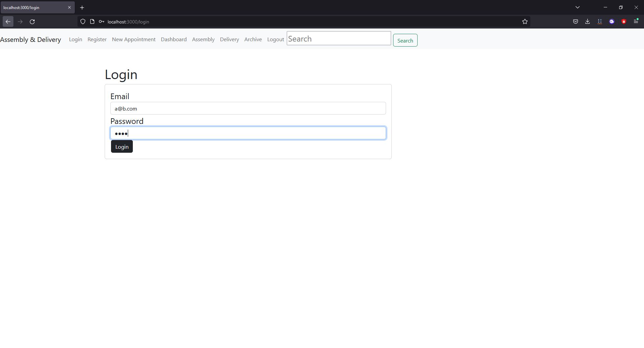The height and width of the screenshot is (348, 644).
Task: Open the Assembly nav link
Action: (x=203, y=40)
